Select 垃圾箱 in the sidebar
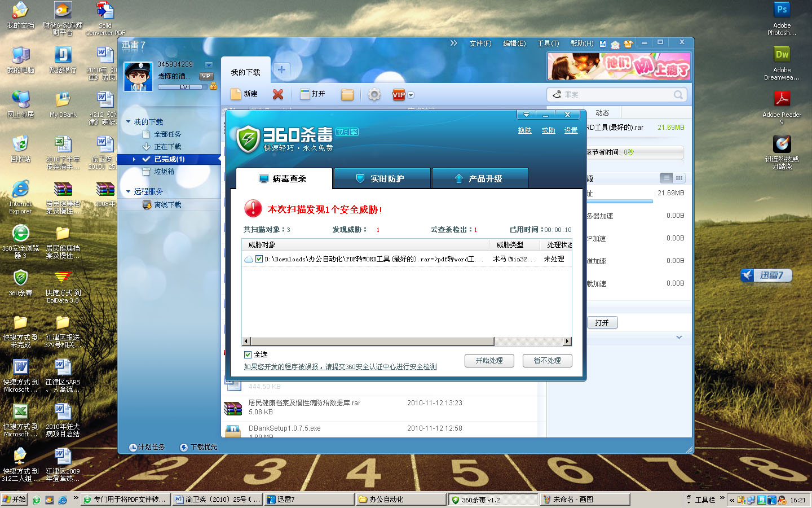812x508 pixels. [164, 172]
